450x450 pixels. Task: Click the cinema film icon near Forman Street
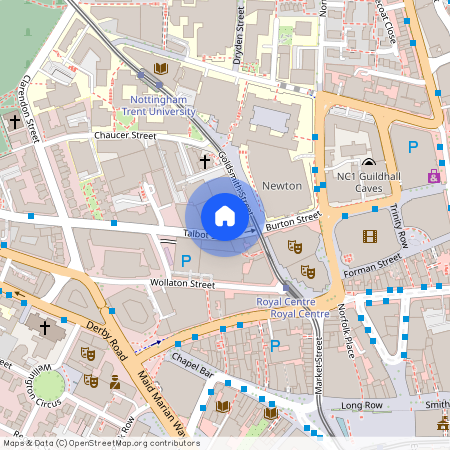[x=370, y=236]
